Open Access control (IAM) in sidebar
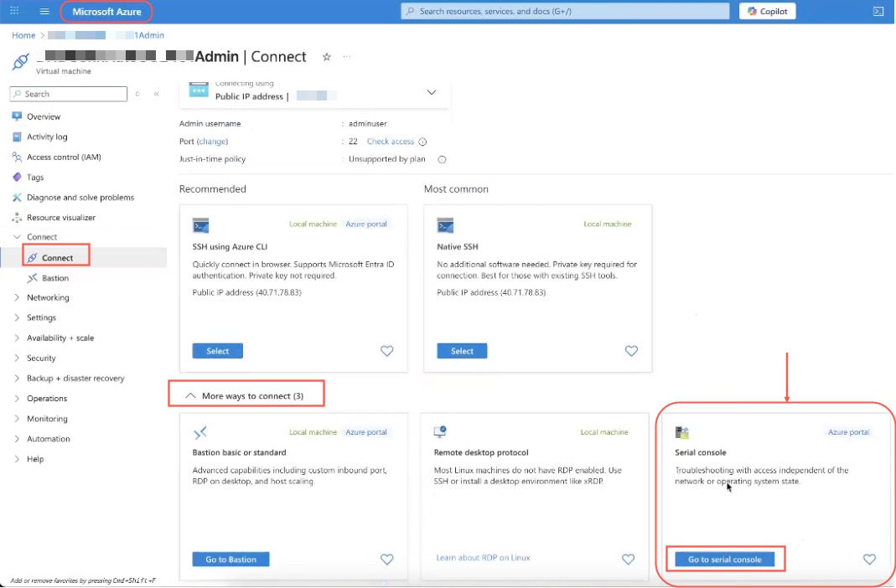 64,157
